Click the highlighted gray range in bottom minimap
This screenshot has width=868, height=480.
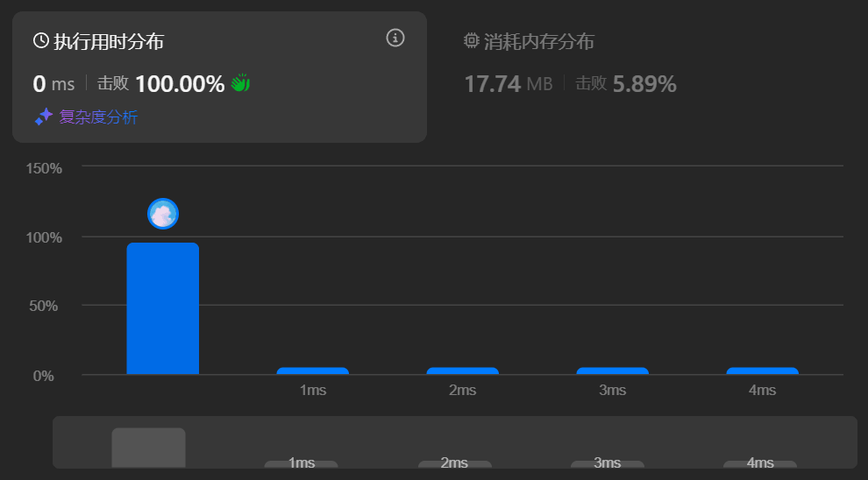148,448
